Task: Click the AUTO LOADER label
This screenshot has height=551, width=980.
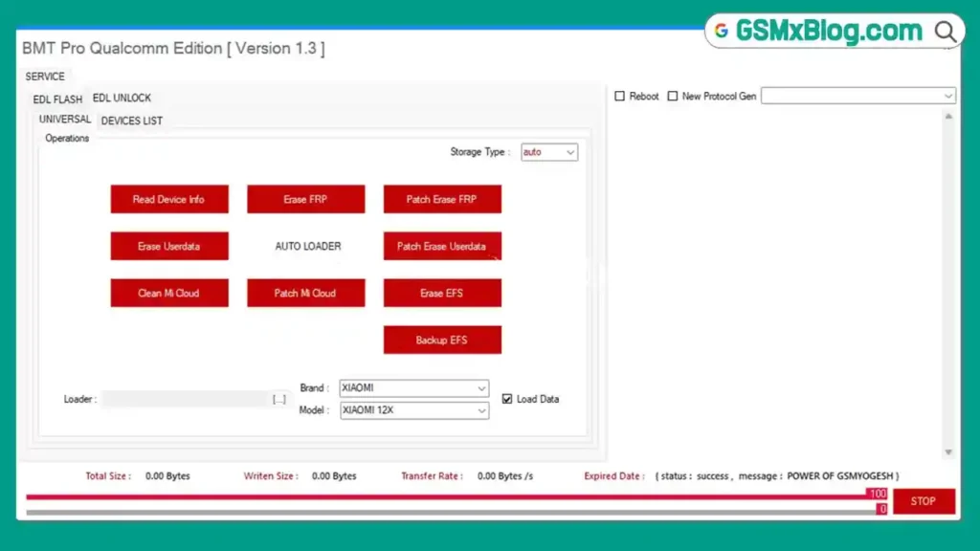Action: (308, 246)
